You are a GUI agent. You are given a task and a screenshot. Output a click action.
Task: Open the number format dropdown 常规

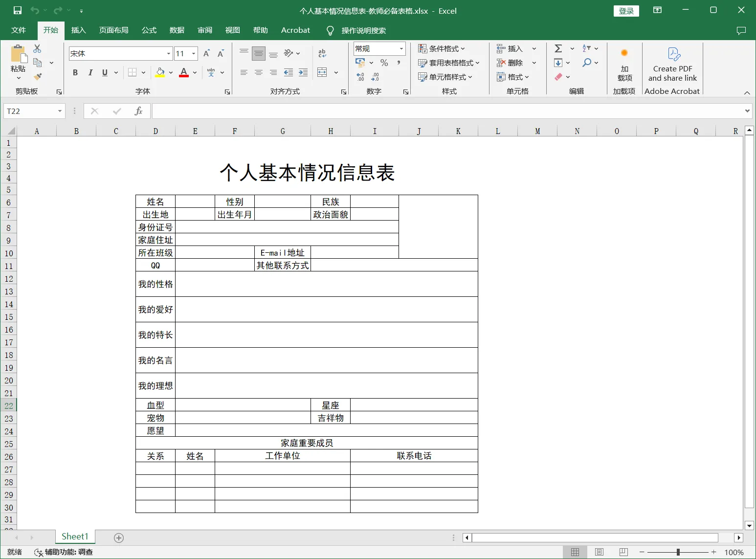(401, 48)
